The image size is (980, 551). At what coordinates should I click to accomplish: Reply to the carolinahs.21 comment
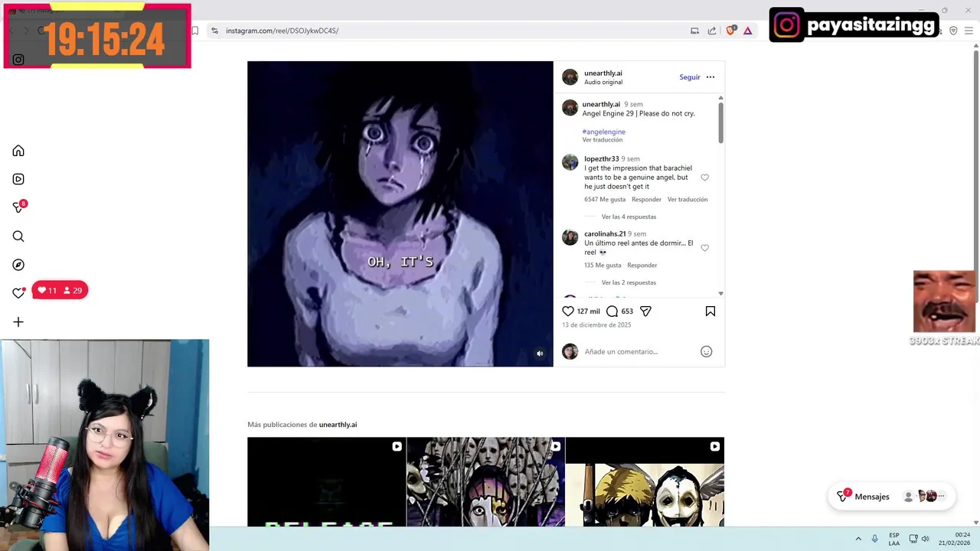pos(642,266)
